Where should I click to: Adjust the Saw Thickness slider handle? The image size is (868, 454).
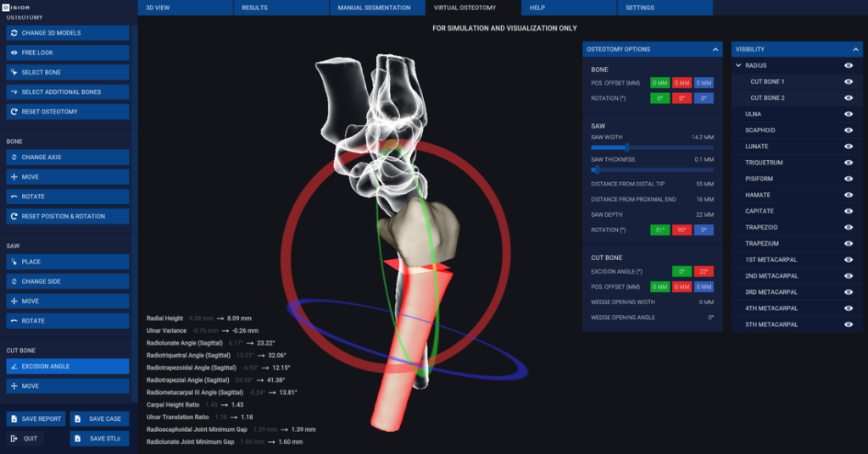[597, 169]
